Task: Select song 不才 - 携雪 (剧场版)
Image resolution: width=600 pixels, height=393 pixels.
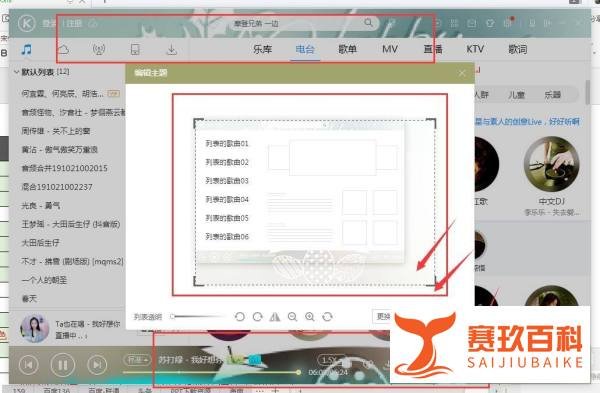Action: point(72,262)
